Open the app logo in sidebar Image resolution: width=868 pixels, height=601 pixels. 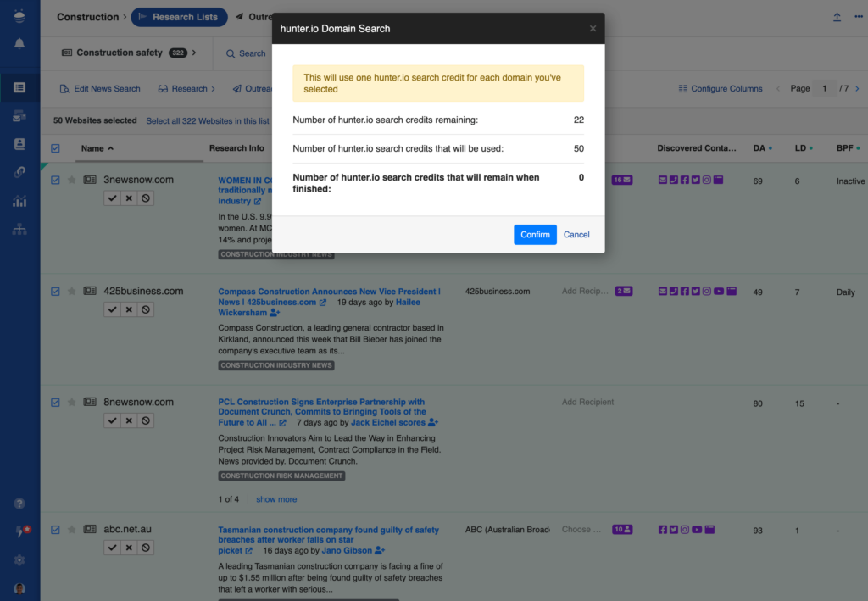(x=19, y=15)
